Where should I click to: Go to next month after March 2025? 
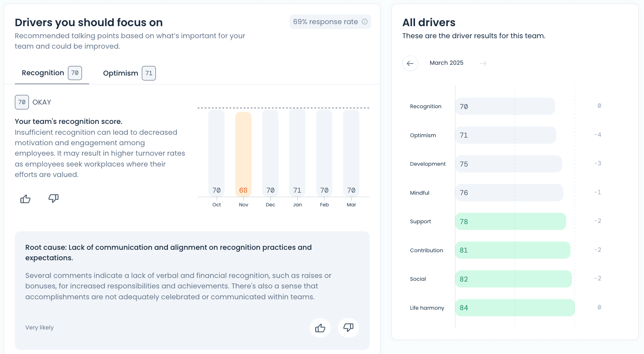[483, 63]
